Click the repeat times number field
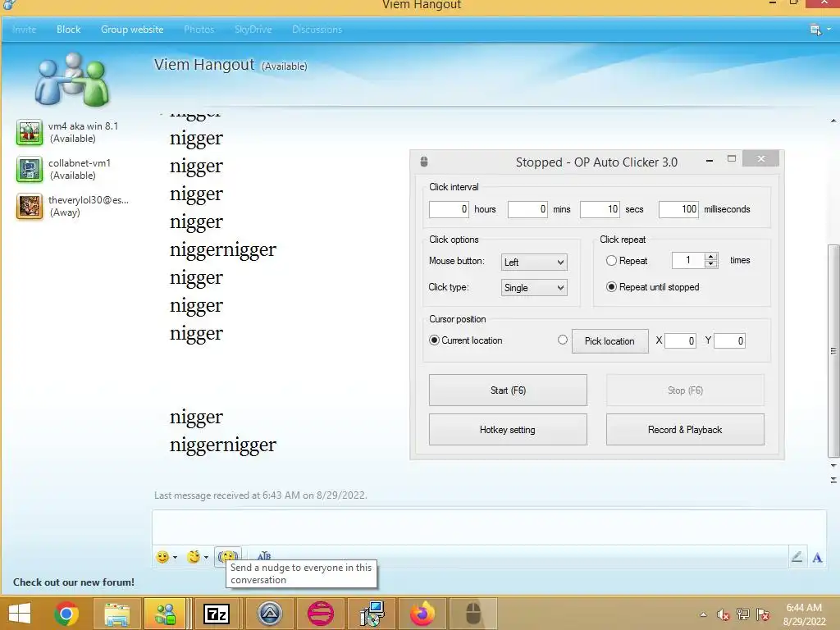 [x=689, y=260]
